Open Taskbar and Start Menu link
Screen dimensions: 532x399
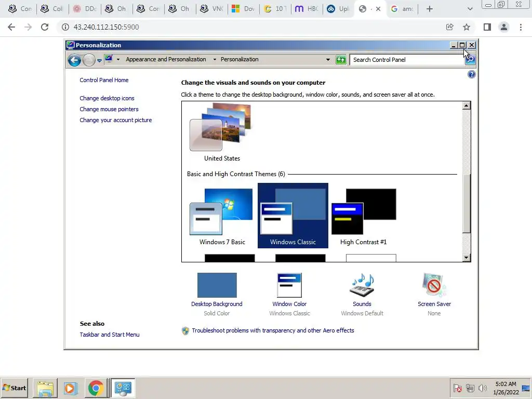[109, 335]
